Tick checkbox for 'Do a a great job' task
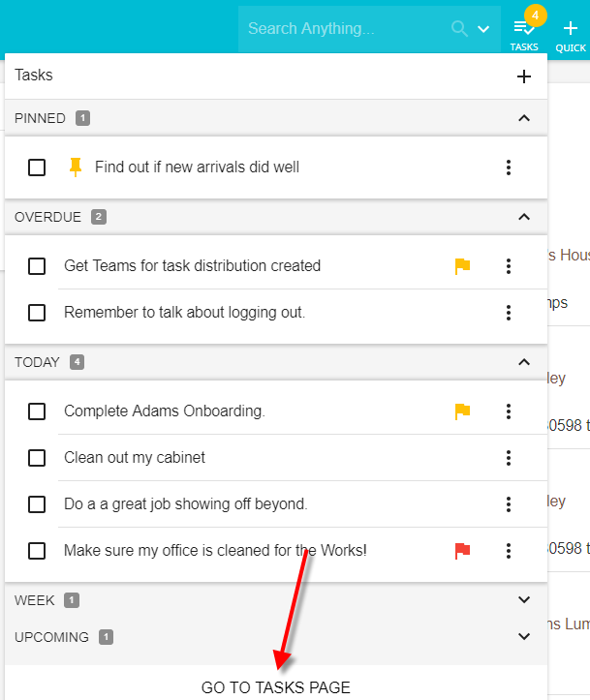 point(37,504)
